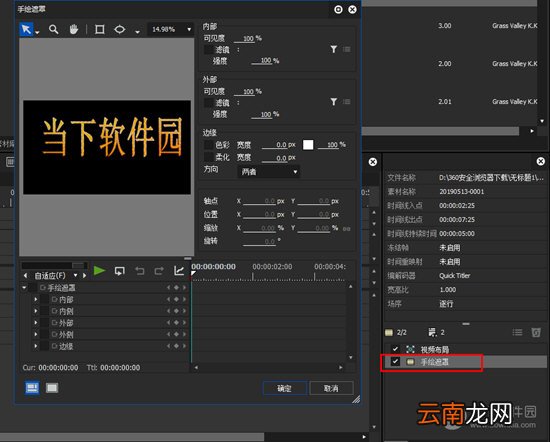
Task: Click the 编解码器 Quick Titler value
Action: [x=455, y=276]
